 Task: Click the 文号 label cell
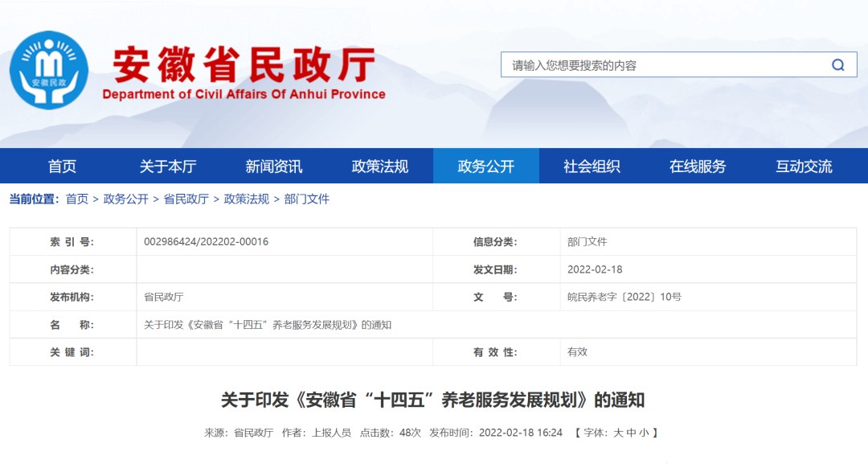(496, 298)
